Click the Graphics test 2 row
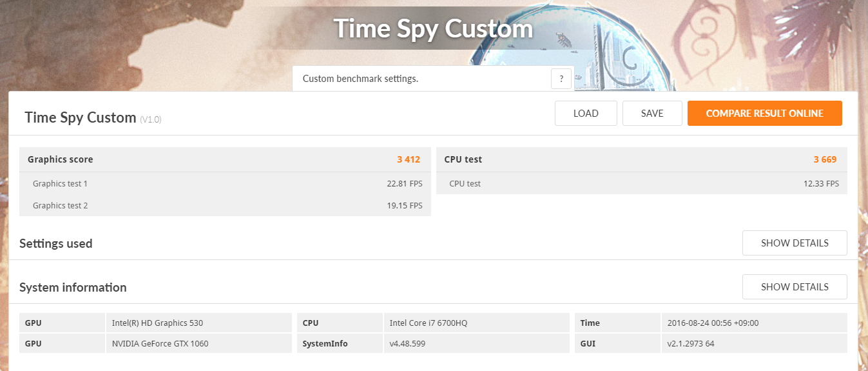The height and width of the screenshot is (371, 868). pos(225,205)
